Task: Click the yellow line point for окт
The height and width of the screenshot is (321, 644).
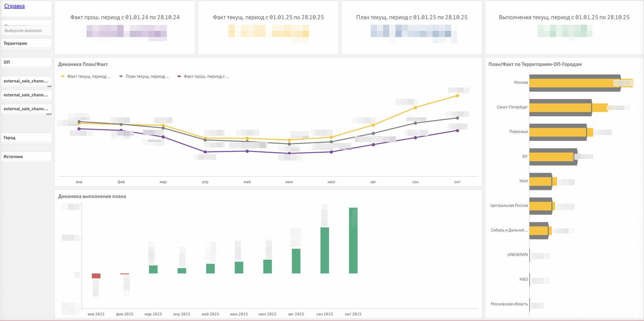Action: click(457, 96)
